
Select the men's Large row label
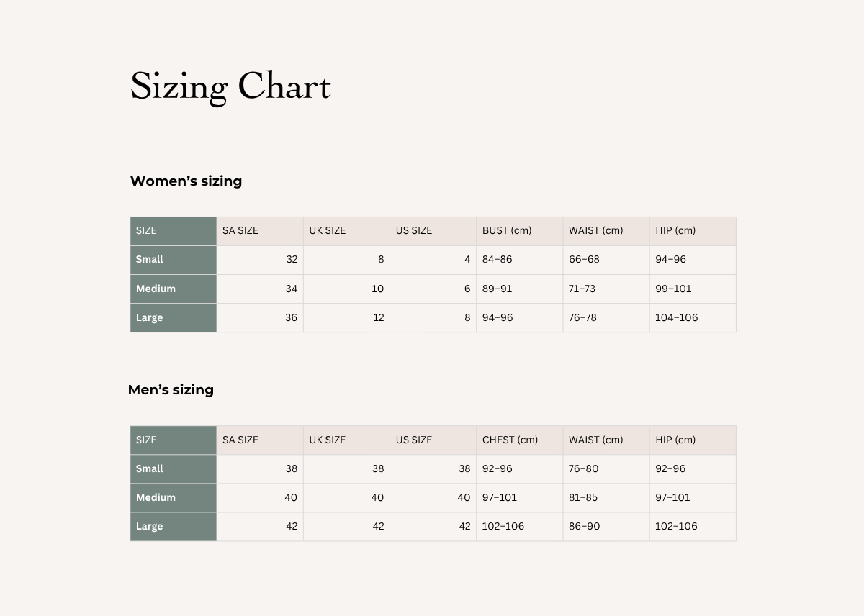(149, 526)
